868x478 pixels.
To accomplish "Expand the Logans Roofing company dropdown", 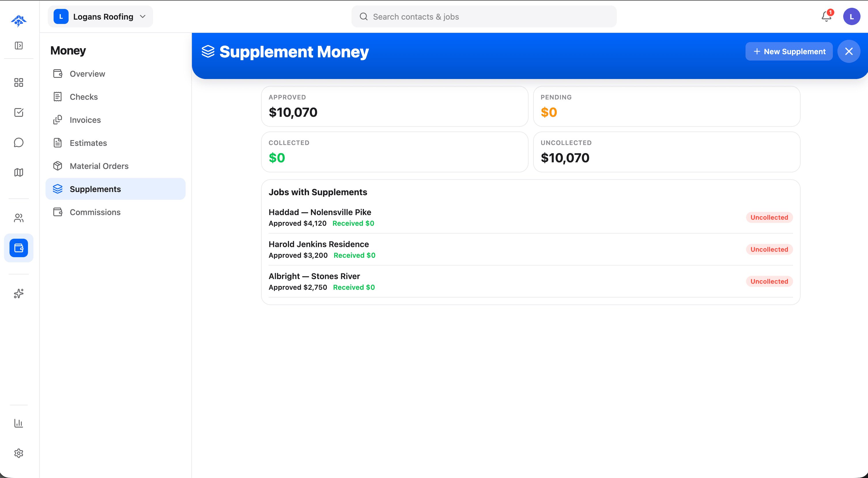I will [100, 16].
